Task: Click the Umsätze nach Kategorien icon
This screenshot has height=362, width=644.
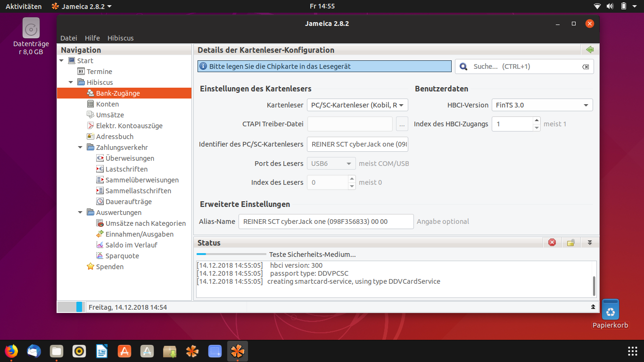Action: pyautogui.click(x=100, y=223)
